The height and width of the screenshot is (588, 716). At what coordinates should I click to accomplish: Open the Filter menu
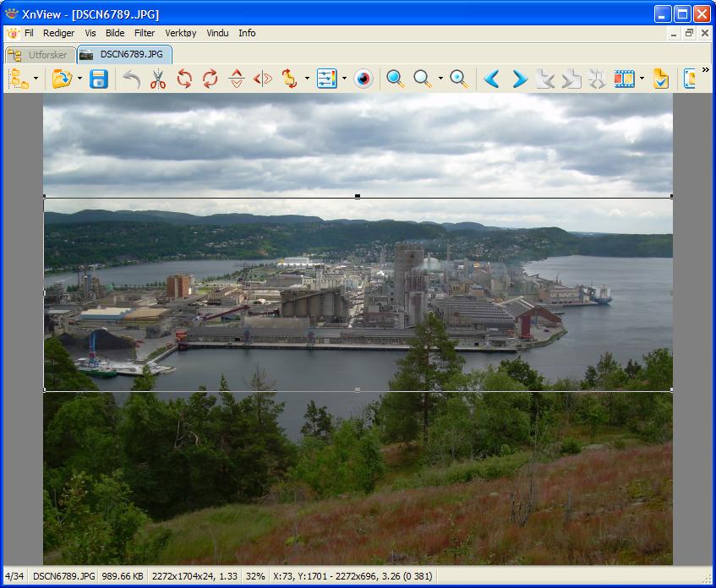tap(145, 33)
